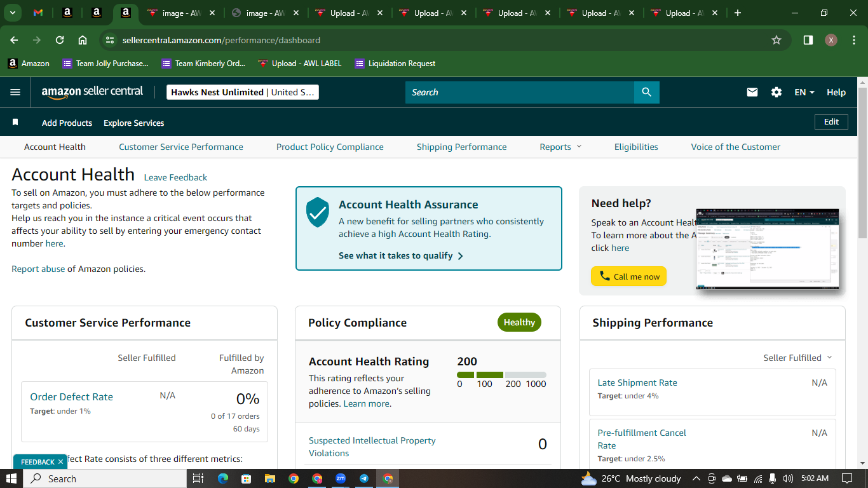Open the Hawks Nest Unlimited account switcher

pos(242,92)
